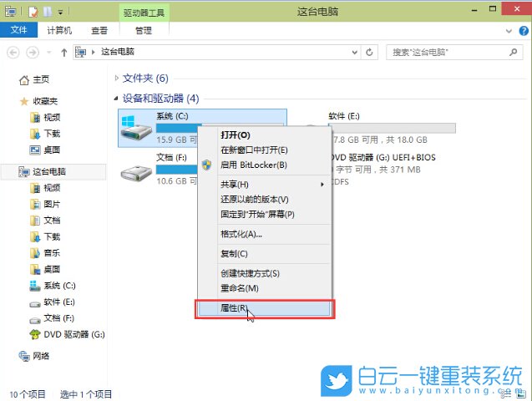Open the 查看 ribbon tab
Screen dimensions: 532x401
pos(99,31)
